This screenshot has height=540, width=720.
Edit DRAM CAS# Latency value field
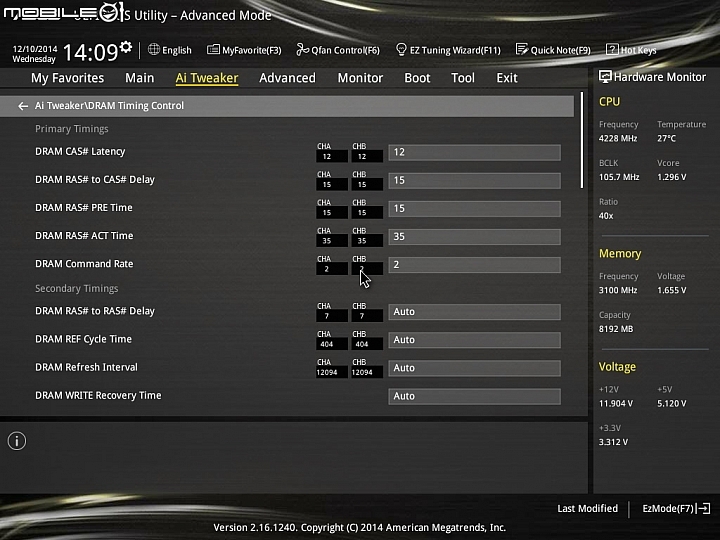tap(474, 152)
